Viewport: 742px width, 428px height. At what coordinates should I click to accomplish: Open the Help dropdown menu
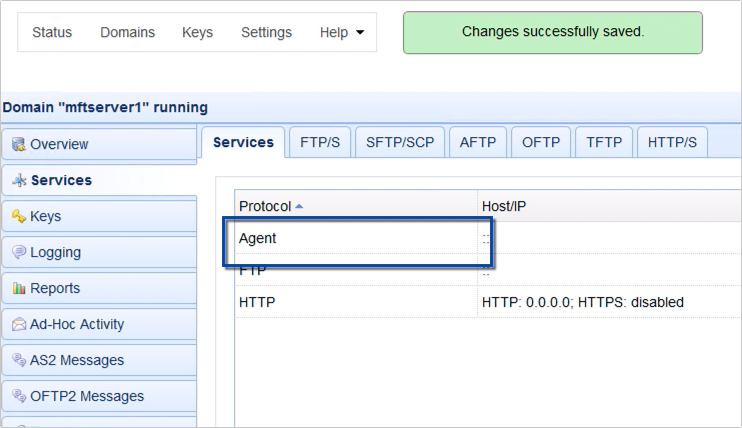341,33
